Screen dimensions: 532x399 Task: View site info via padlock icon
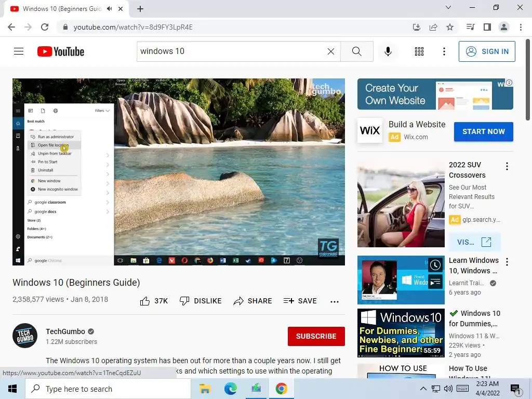click(x=65, y=27)
